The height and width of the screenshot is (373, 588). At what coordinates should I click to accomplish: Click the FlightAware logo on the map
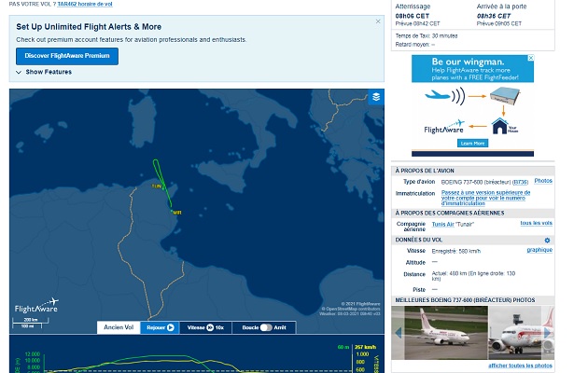click(x=35, y=306)
